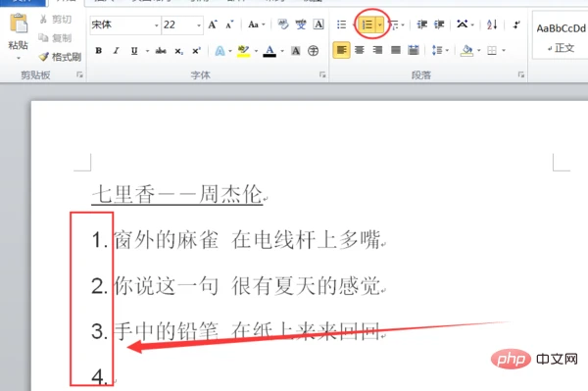Toggle Align Left paragraph button
Image resolution: width=588 pixels, height=391 pixels.
[341, 50]
